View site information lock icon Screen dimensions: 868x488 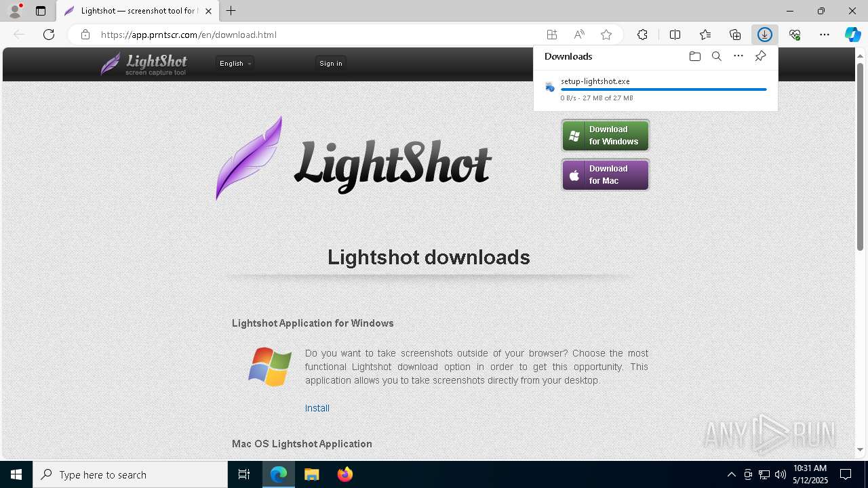click(85, 35)
